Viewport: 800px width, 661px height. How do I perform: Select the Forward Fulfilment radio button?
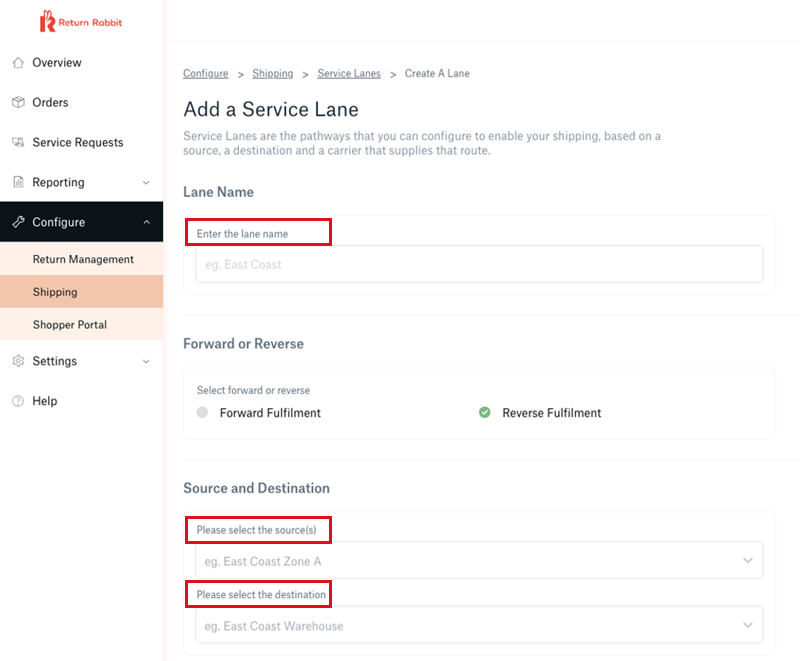coord(202,411)
